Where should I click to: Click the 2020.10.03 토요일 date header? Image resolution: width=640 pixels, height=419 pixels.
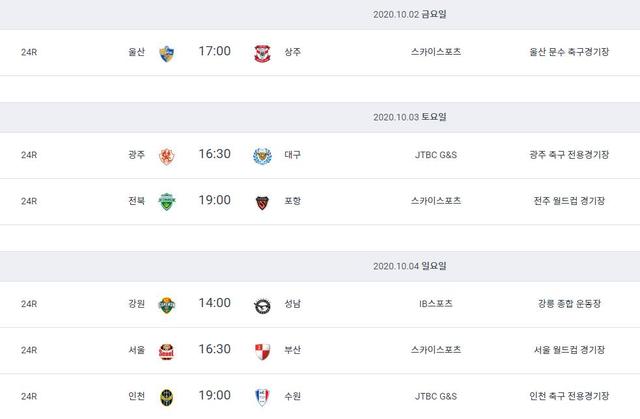[x=410, y=117]
